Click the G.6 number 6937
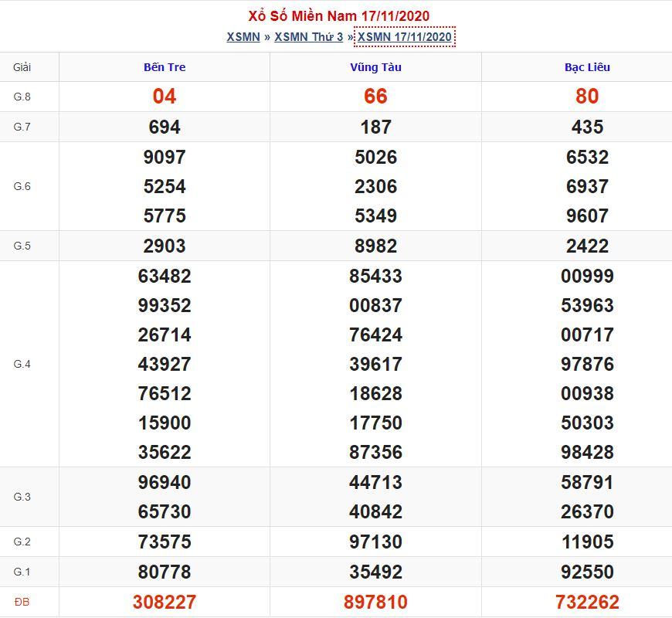Viewport: 672px width, 618px height. [587, 187]
